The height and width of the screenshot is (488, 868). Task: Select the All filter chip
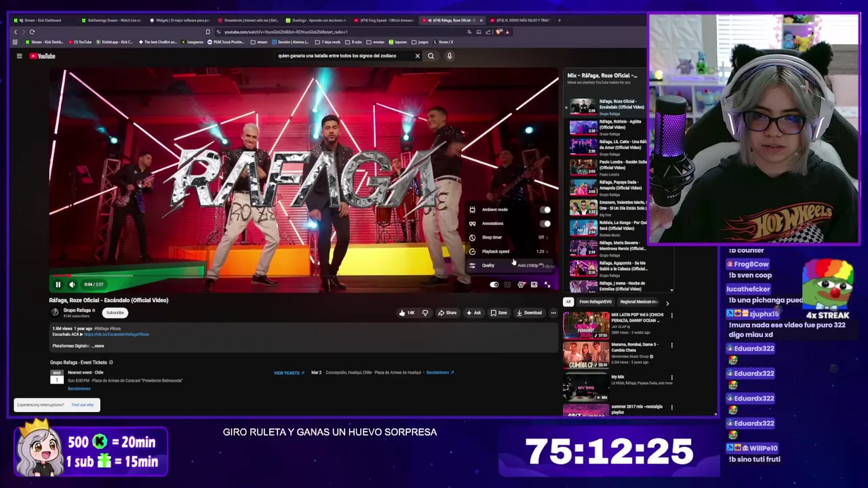tap(568, 302)
